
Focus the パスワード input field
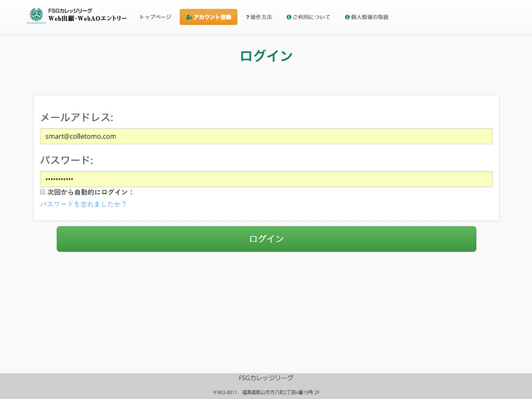(266, 179)
